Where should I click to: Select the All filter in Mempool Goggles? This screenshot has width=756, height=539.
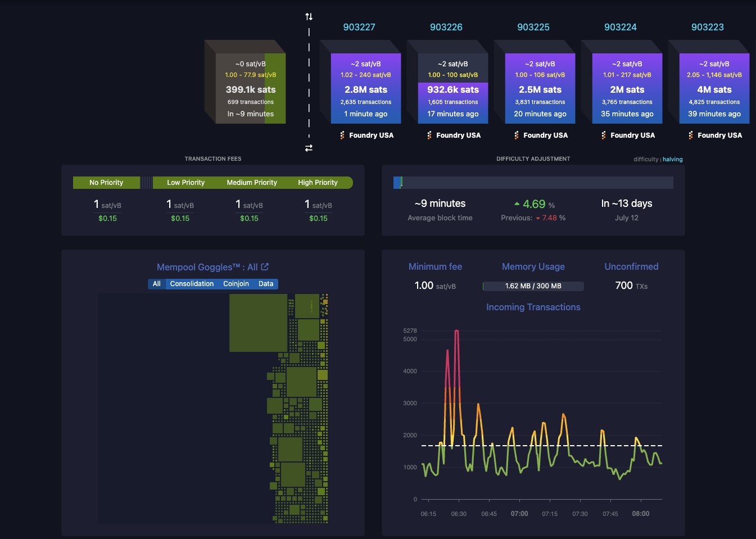pos(157,284)
